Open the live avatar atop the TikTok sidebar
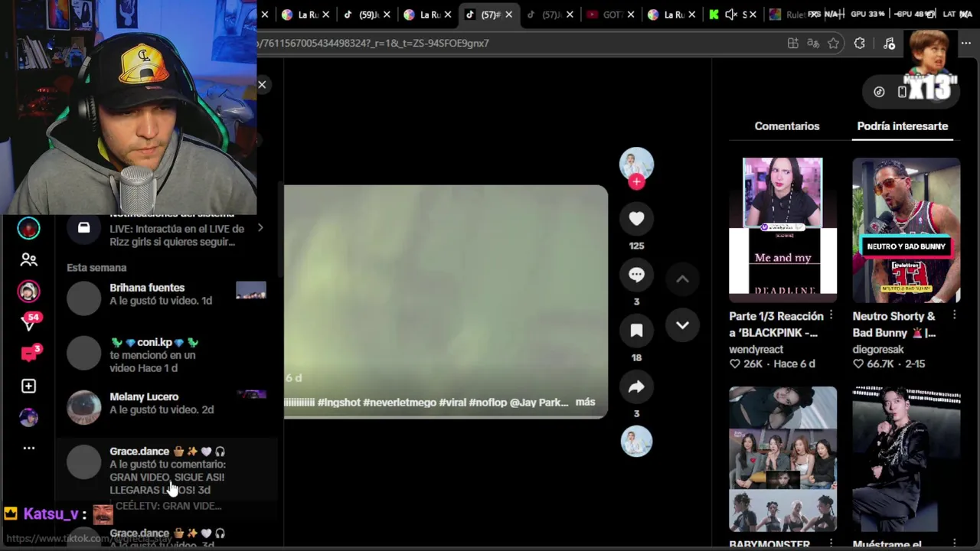 28,228
